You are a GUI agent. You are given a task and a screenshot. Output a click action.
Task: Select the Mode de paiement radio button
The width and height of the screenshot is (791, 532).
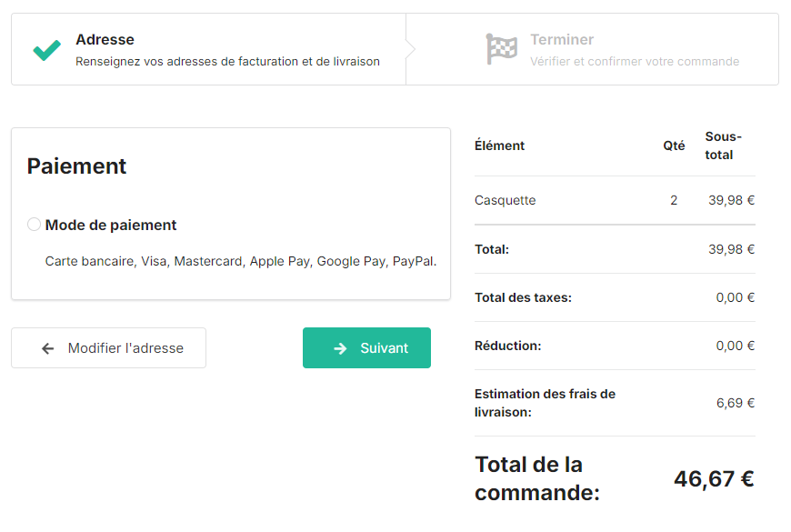[x=34, y=224]
